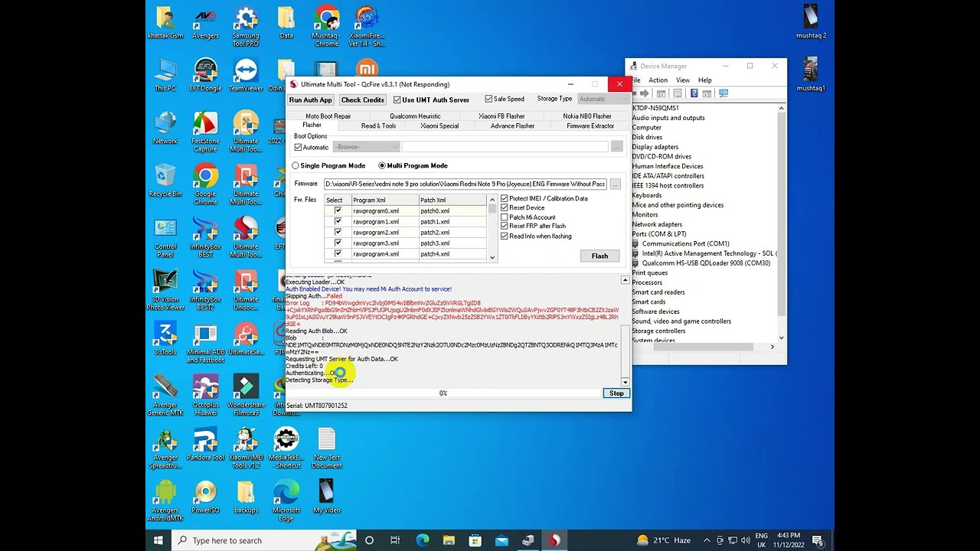Image resolution: width=980 pixels, height=551 pixels.
Task: Switch to the Nokia NB0 Flasher tab
Action: point(587,116)
